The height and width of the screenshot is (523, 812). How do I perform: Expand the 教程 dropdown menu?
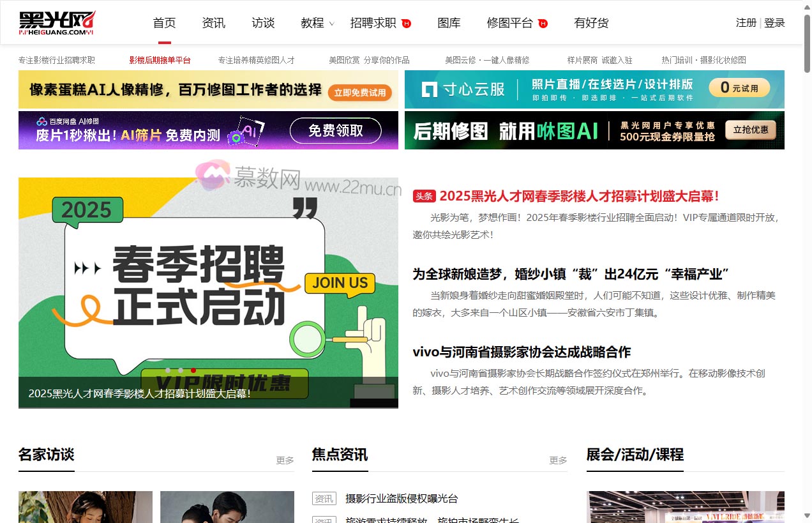tap(313, 23)
